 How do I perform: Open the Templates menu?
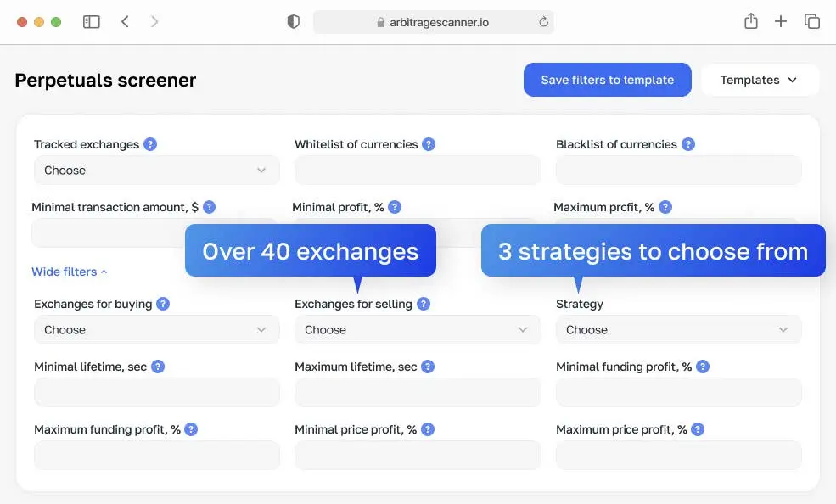tap(760, 80)
